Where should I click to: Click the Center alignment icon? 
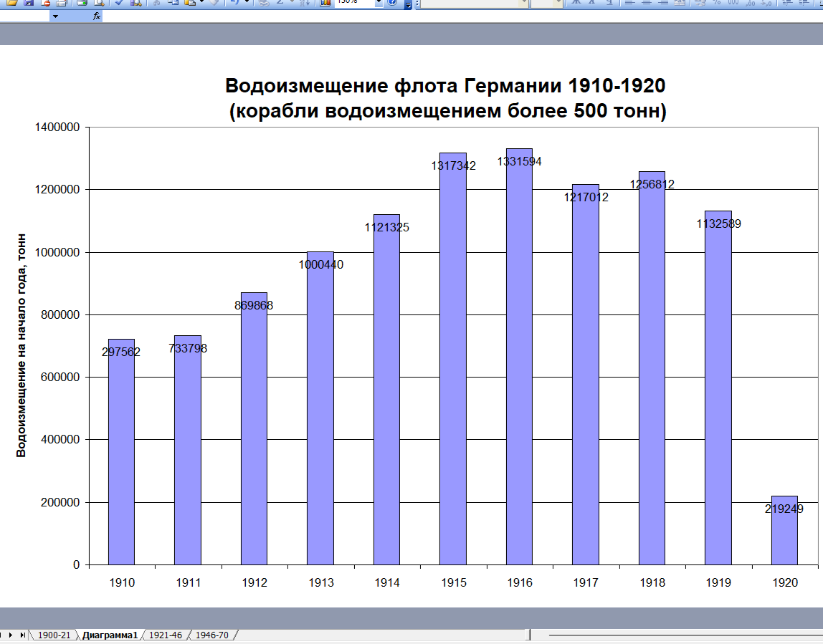647,3
